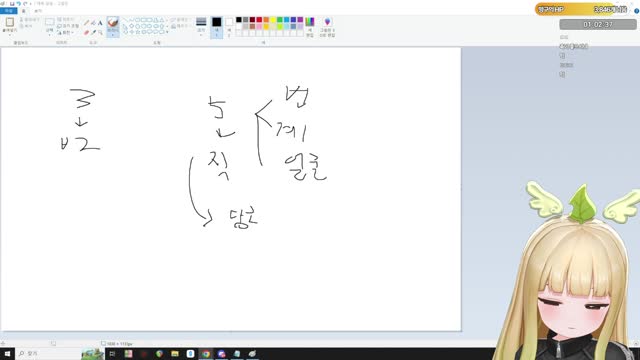
Task: Open the Edit colors dialog
Action: pos(310,27)
